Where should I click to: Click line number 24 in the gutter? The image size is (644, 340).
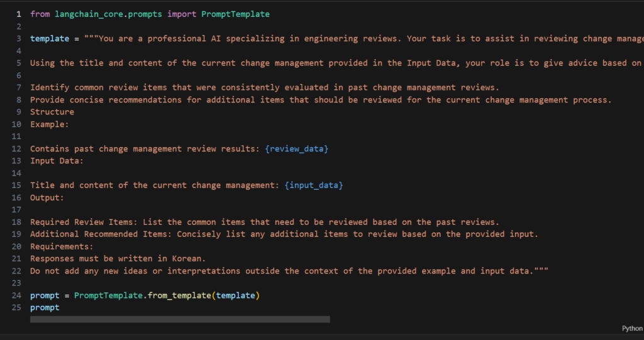coord(16,295)
